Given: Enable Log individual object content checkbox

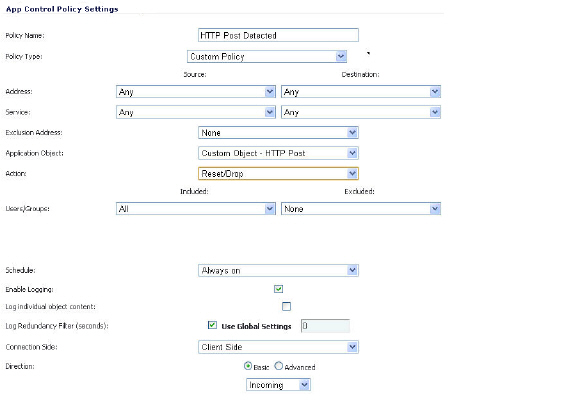Looking at the screenshot, I should [287, 306].
